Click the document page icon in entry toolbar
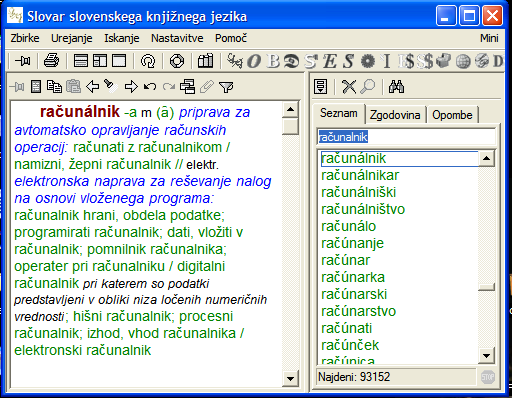The height and width of the screenshot is (398, 512). click(x=36, y=87)
